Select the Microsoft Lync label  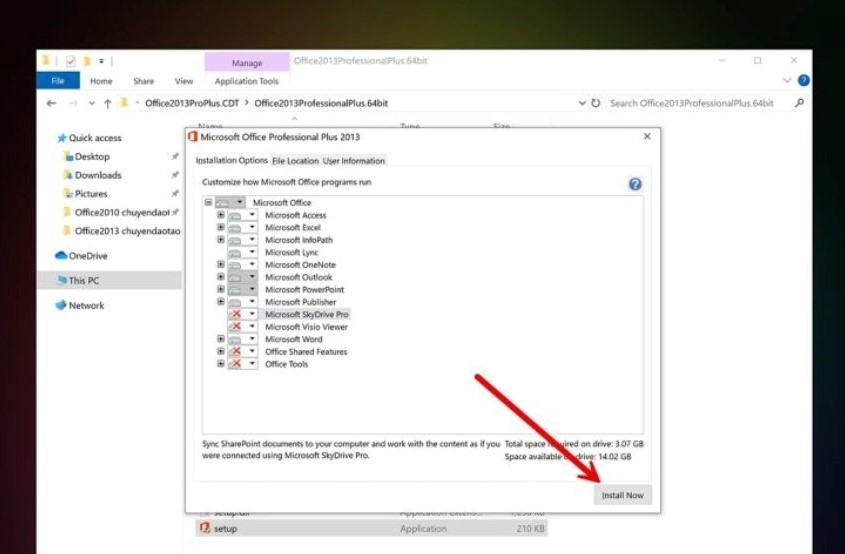292,252
